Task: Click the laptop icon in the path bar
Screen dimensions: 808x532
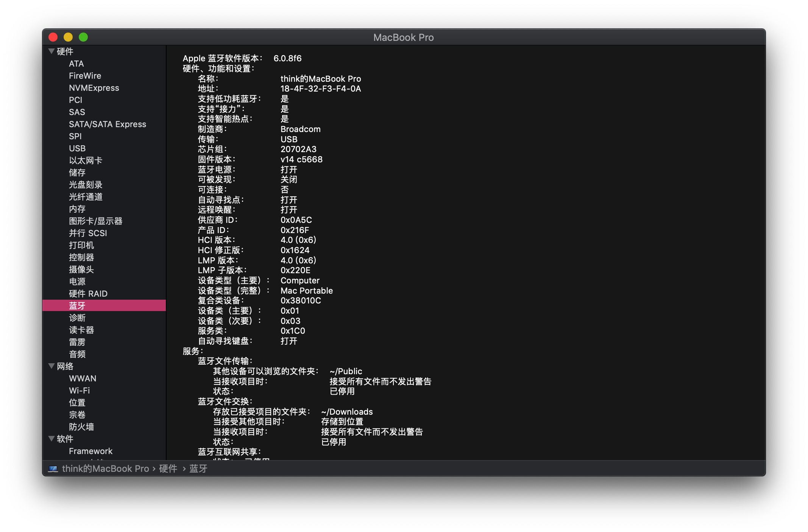Action: tap(53, 469)
